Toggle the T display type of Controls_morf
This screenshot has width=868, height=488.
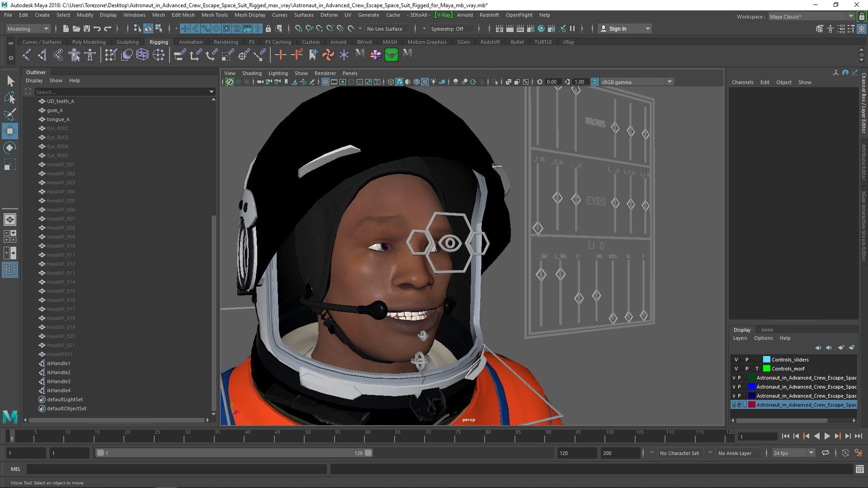tap(757, 369)
